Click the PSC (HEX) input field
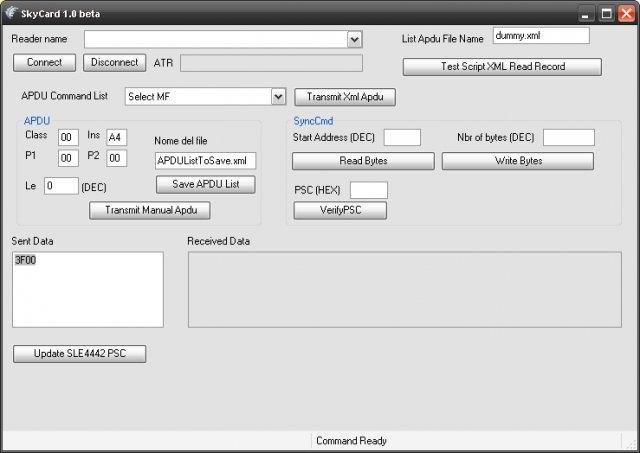 [x=369, y=190]
